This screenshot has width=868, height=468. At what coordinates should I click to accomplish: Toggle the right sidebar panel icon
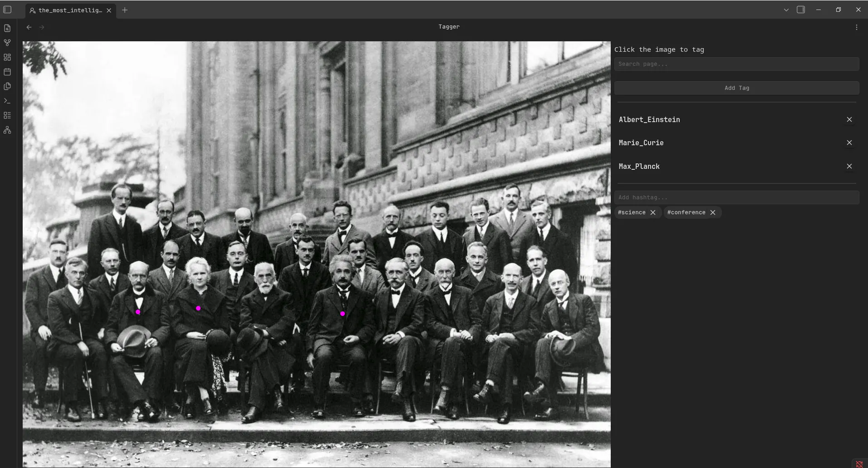tap(801, 10)
